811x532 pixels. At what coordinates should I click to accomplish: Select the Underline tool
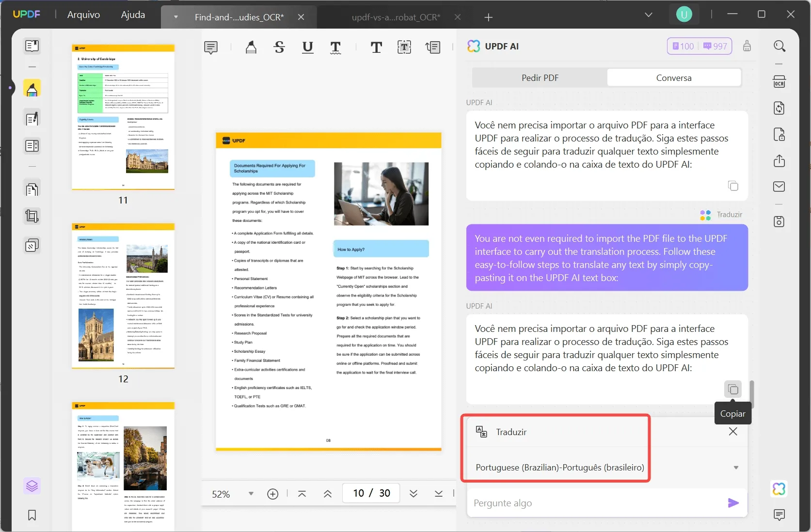(307, 47)
